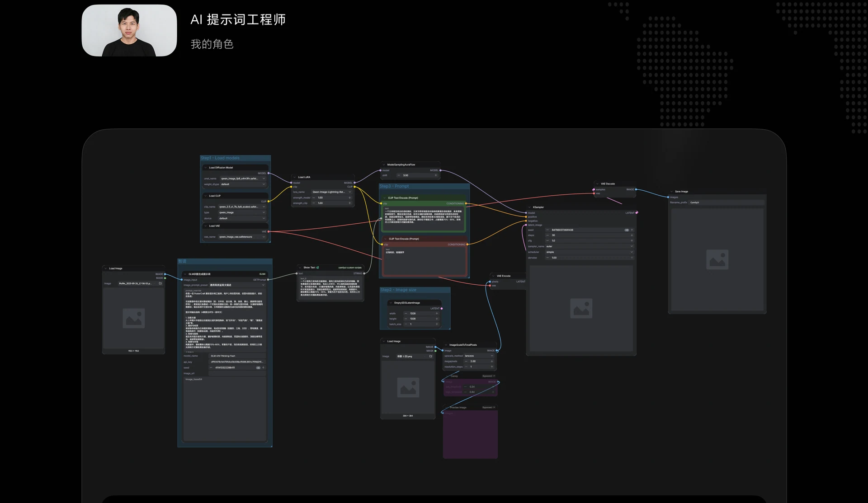
Task: Open the clip_name dropdown
Action: tap(242, 207)
